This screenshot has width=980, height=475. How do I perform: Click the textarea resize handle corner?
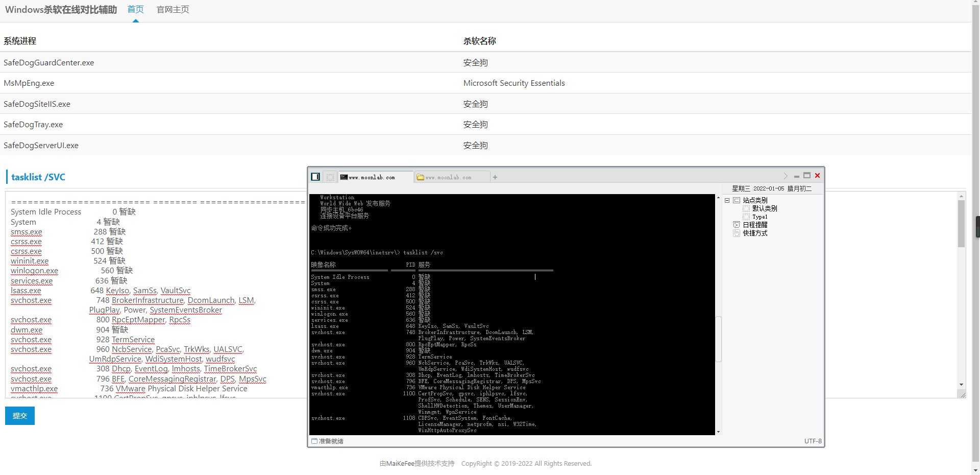click(963, 395)
